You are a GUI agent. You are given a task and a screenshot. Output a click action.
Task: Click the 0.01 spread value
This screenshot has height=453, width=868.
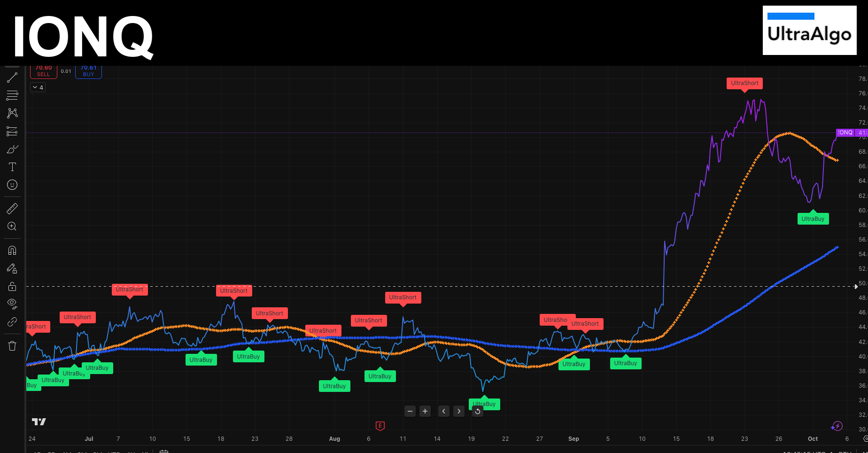66,71
